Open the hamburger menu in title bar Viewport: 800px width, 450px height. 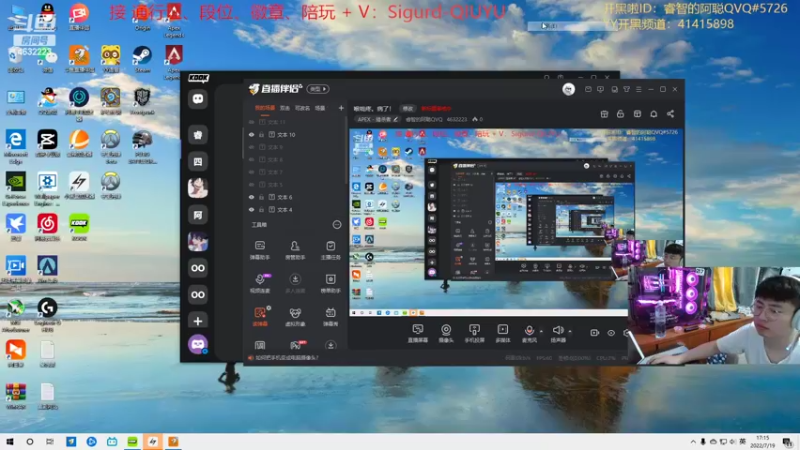(638, 89)
